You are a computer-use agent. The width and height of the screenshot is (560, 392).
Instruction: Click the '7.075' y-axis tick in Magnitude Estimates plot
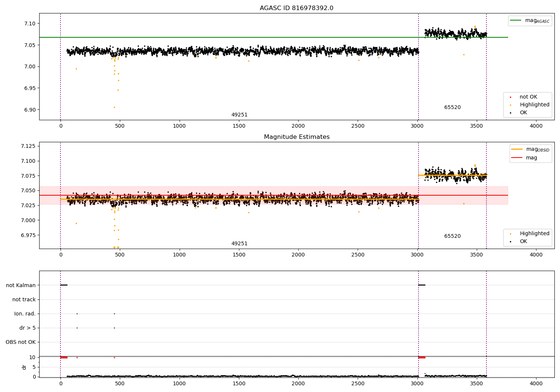28,176
